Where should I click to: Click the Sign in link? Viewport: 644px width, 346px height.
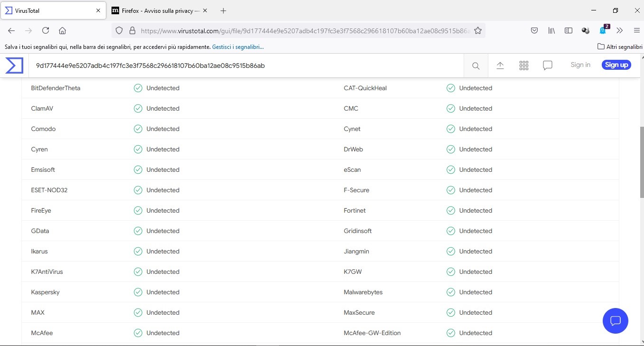(x=580, y=65)
